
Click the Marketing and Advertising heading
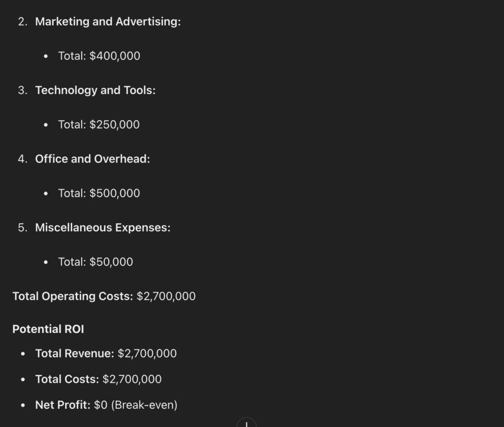coord(108,22)
